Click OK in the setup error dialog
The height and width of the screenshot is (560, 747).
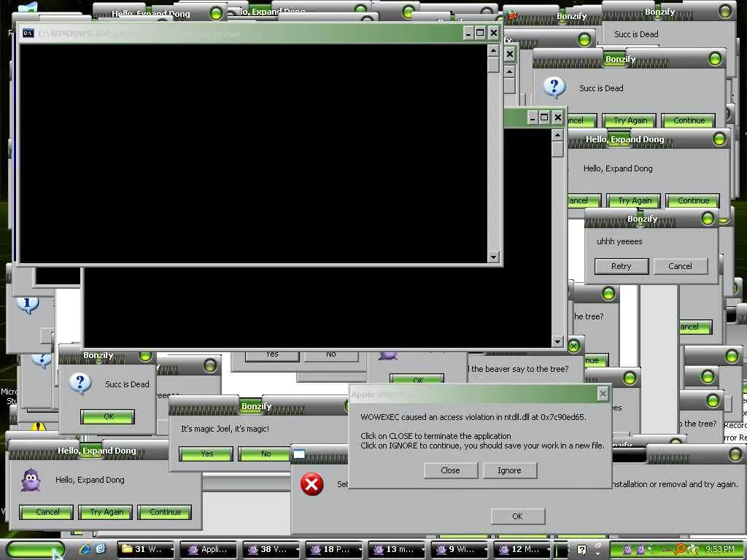518,516
